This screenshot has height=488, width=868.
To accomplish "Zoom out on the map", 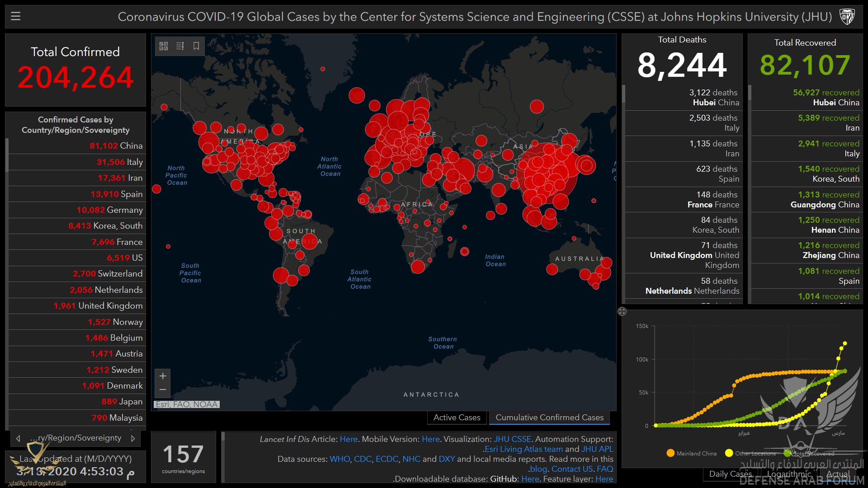I will click(163, 389).
